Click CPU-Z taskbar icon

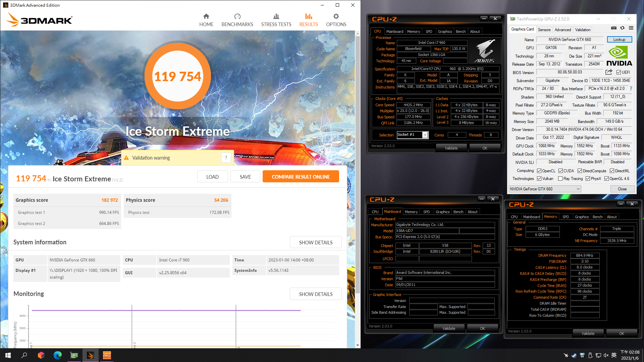[107, 355]
